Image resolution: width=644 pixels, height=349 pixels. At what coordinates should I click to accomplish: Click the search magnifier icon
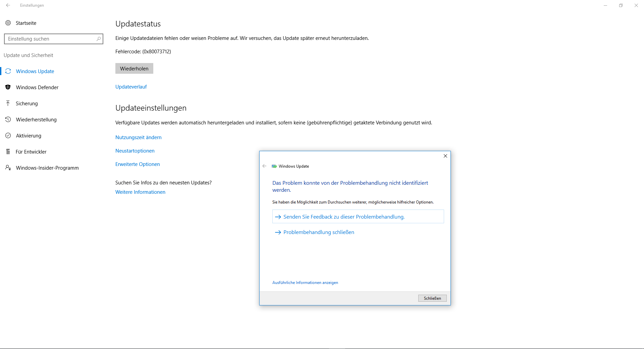[x=99, y=39]
